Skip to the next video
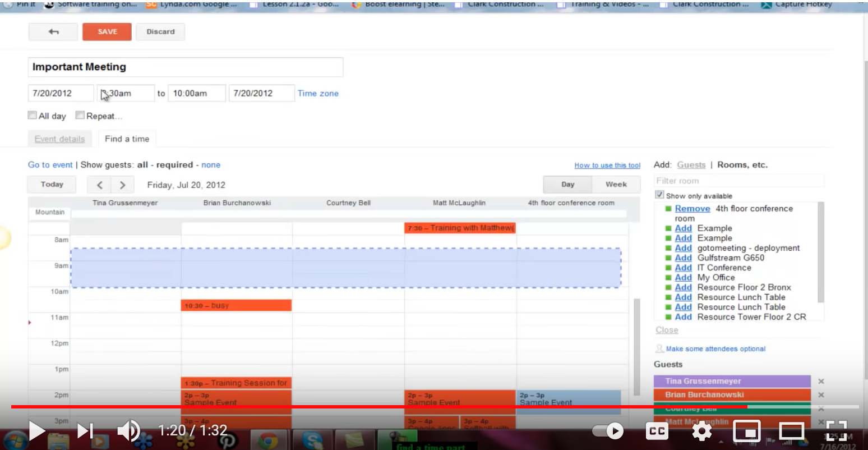Viewport: 868px width, 450px height. point(85,431)
